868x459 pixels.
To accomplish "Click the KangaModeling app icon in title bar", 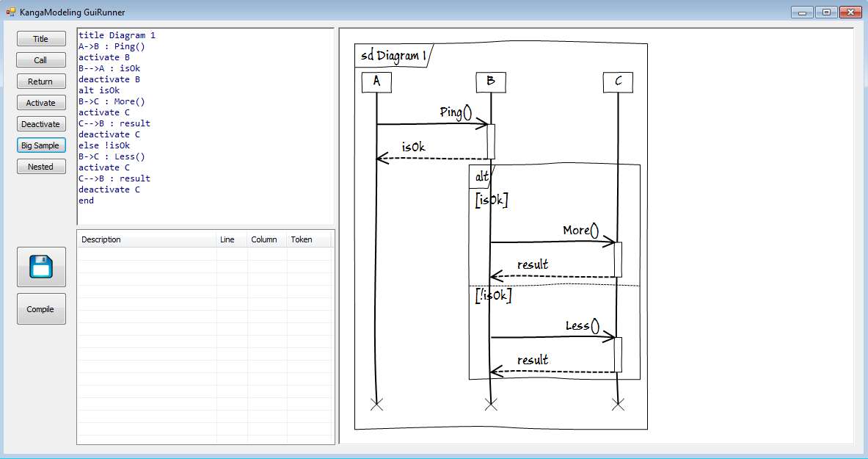I will pos(10,12).
